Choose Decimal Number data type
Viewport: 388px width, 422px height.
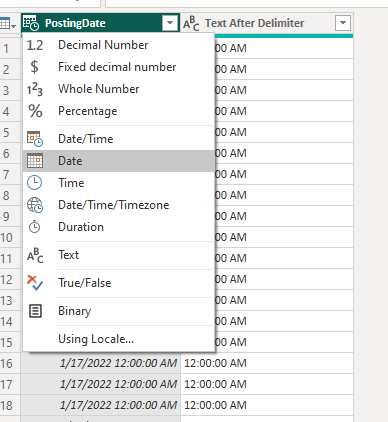click(x=119, y=45)
